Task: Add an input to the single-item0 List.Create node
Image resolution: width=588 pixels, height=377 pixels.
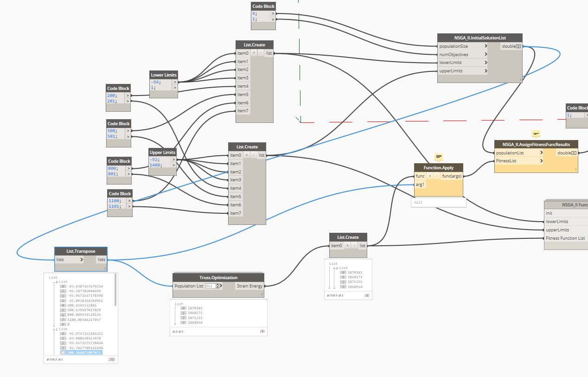Action: click(x=347, y=245)
